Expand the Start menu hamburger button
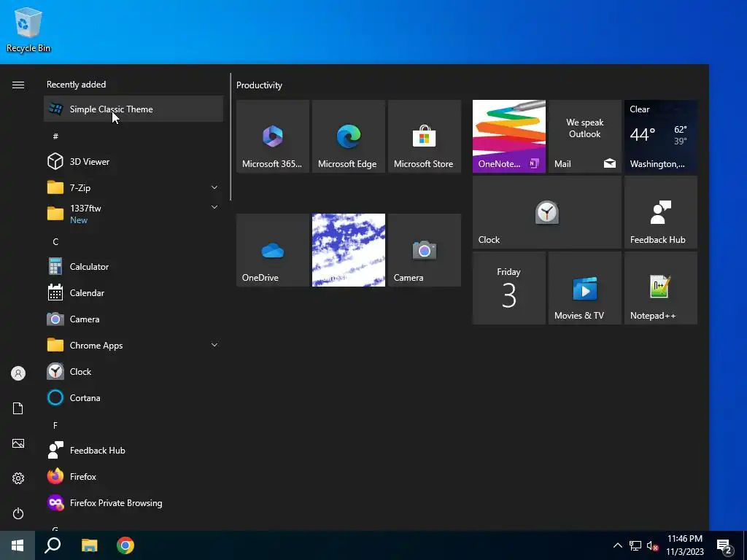The height and width of the screenshot is (560, 747). point(18,85)
